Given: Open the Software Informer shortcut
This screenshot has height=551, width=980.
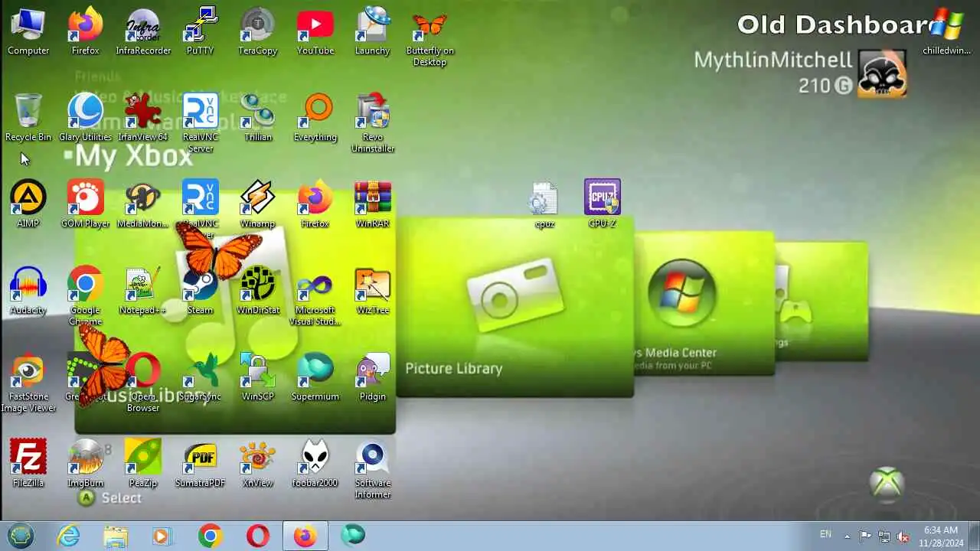Looking at the screenshot, I should [372, 469].
